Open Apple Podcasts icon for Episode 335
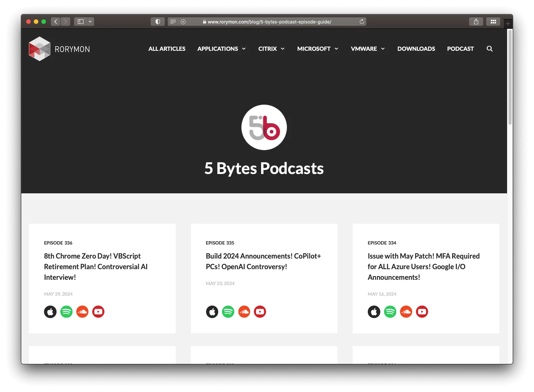 click(212, 312)
